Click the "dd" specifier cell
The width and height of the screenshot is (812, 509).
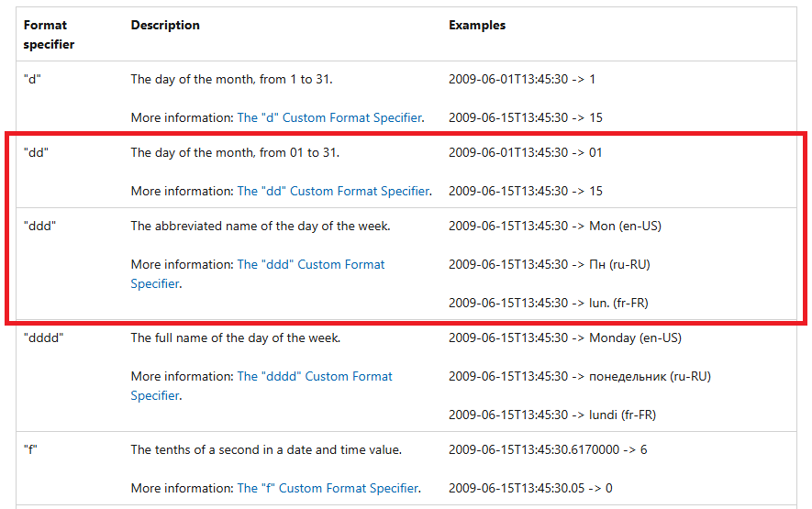[x=36, y=153]
